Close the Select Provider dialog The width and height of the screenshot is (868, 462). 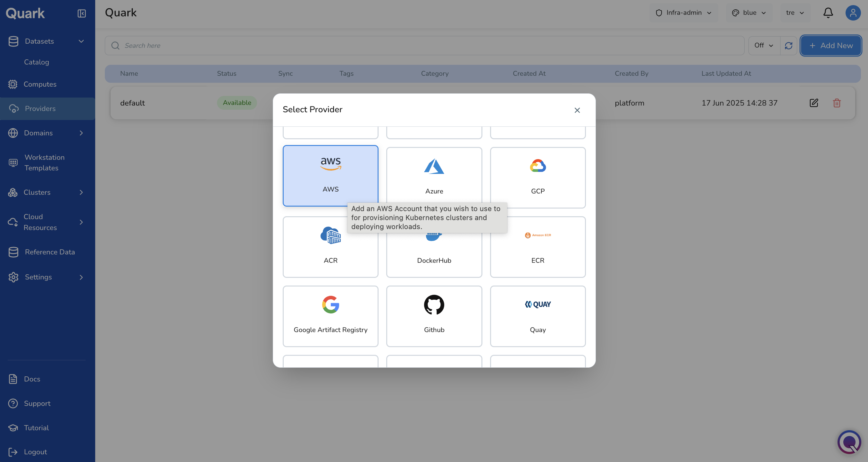577,110
